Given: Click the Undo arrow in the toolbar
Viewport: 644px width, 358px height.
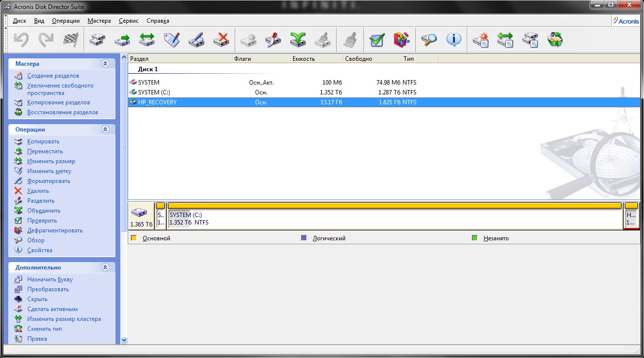Looking at the screenshot, I should [21, 40].
